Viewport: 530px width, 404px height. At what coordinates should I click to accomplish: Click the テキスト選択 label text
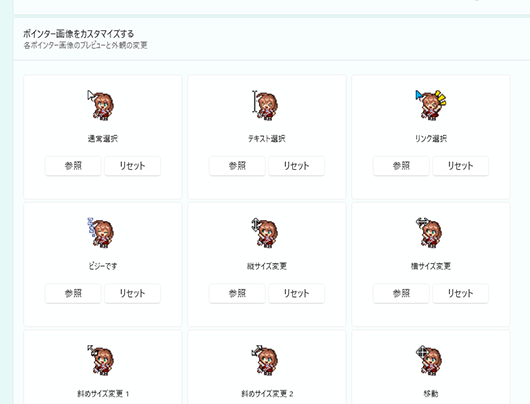click(x=267, y=139)
